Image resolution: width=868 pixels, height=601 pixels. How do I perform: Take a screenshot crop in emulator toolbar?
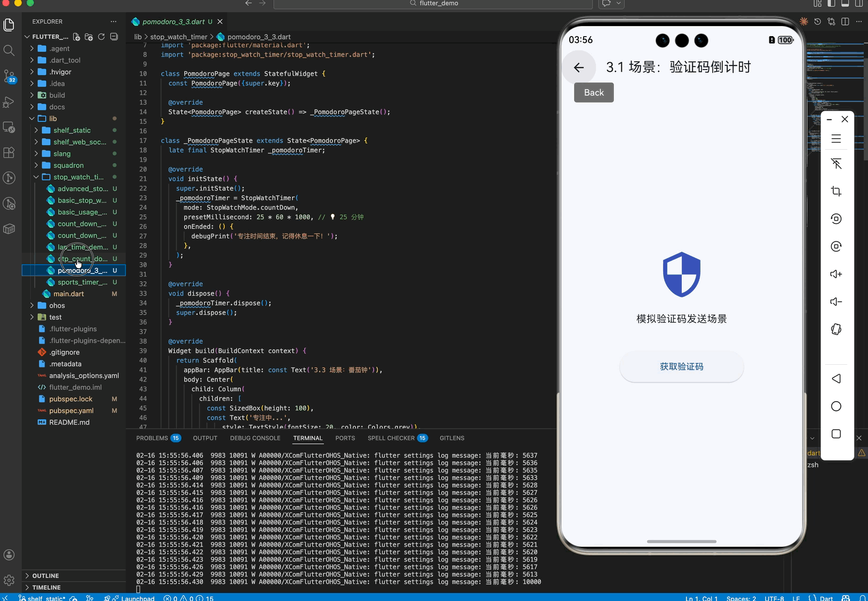[x=836, y=191]
